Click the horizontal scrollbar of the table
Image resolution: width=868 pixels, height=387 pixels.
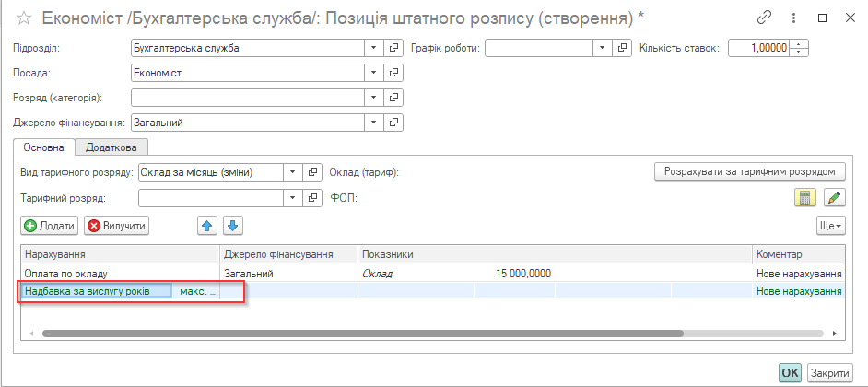pos(363,334)
